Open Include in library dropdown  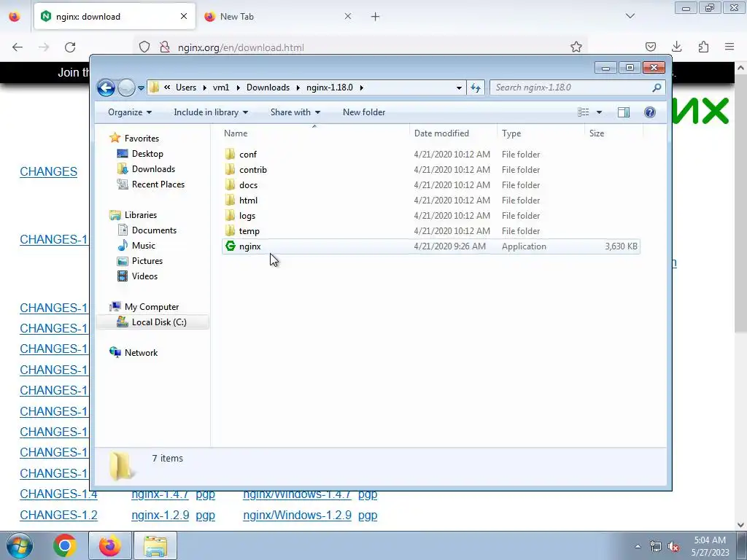(211, 112)
